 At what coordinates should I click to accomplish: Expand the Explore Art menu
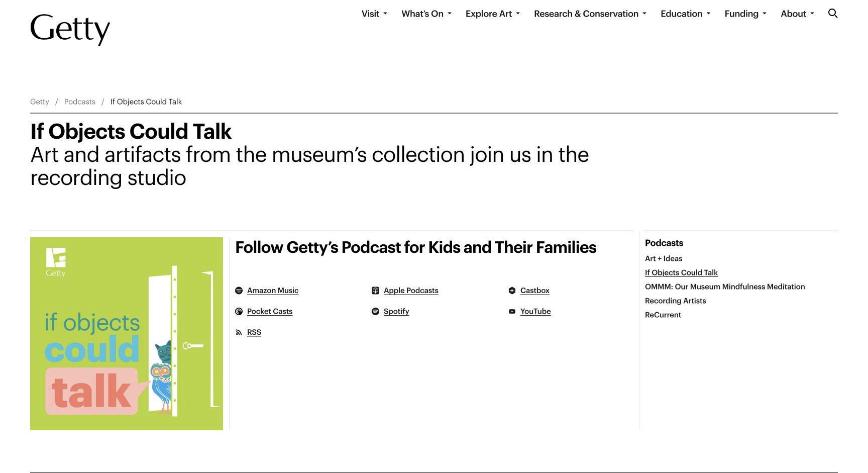(x=492, y=14)
